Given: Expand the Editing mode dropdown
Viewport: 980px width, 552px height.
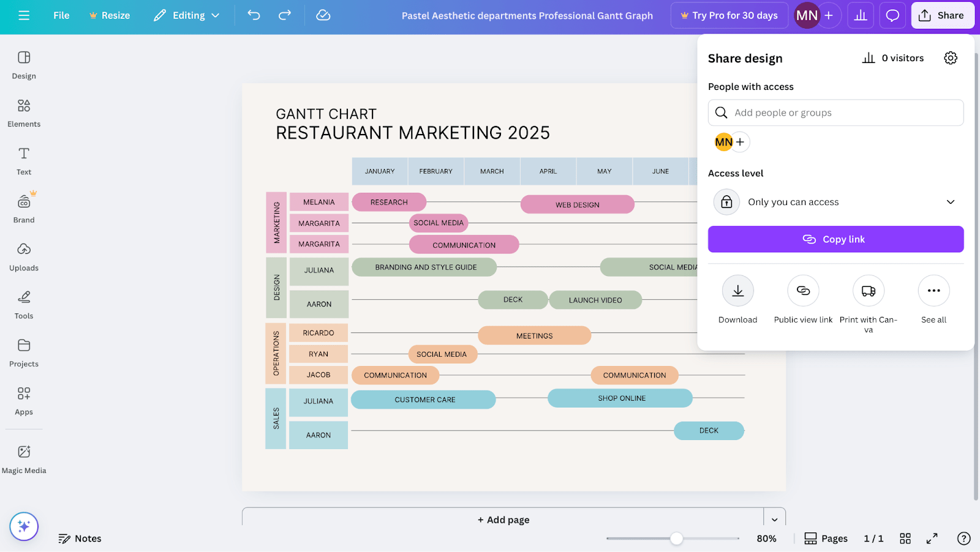Looking at the screenshot, I should click(x=187, y=15).
